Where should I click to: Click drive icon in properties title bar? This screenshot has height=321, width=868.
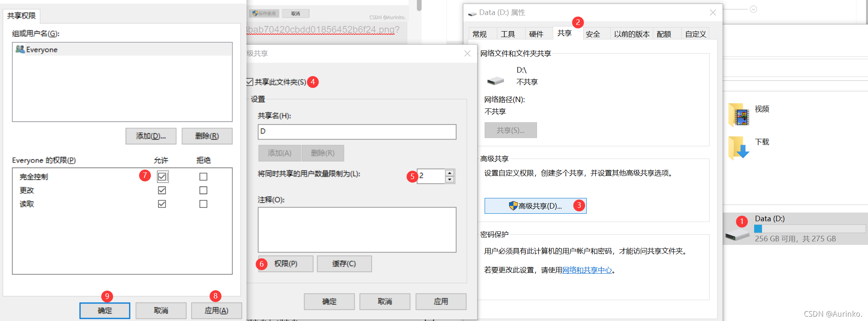(x=472, y=13)
